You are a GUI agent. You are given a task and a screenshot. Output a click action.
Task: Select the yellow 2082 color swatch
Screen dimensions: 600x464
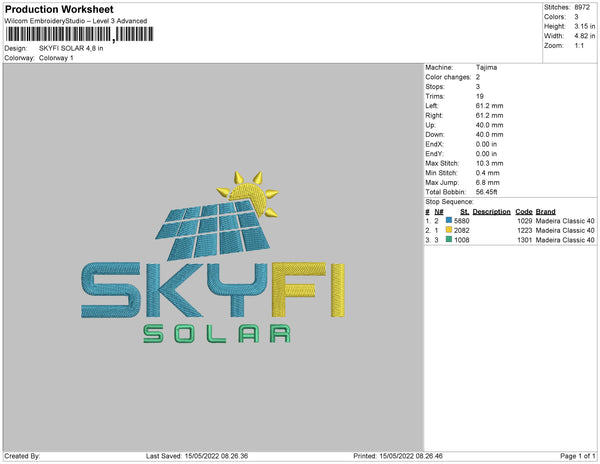[x=449, y=230]
